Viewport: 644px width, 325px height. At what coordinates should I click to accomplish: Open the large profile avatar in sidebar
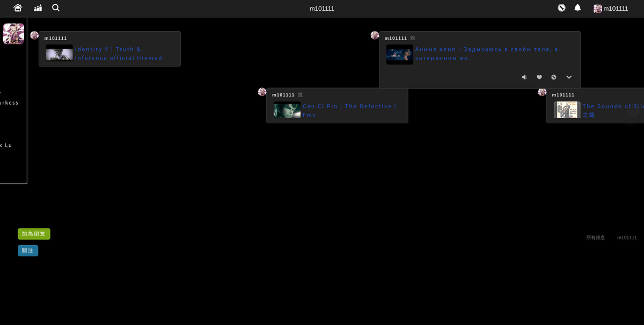click(x=13, y=34)
